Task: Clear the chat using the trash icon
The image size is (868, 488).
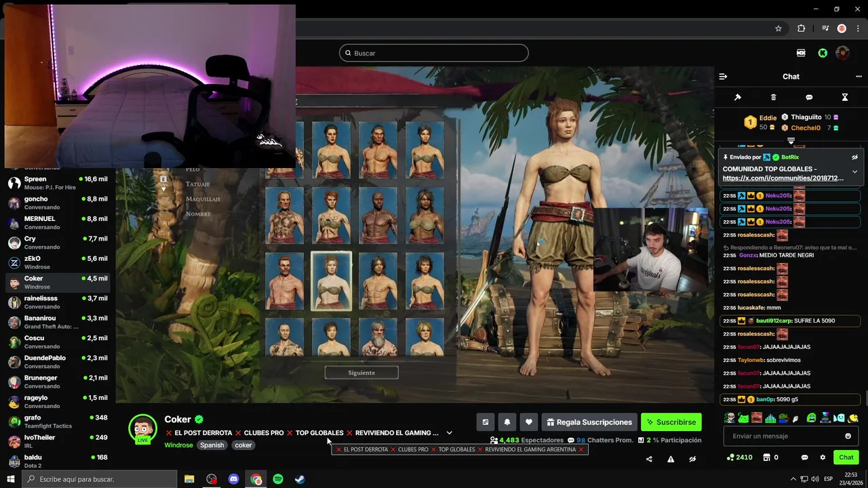Action: [x=774, y=98]
